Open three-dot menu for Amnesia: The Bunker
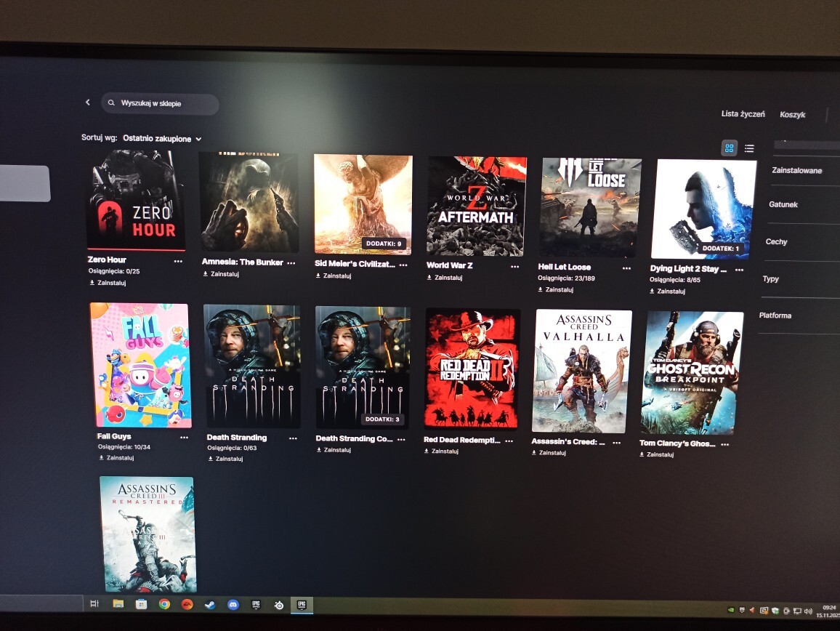The image size is (840, 631). pyautogui.click(x=291, y=262)
